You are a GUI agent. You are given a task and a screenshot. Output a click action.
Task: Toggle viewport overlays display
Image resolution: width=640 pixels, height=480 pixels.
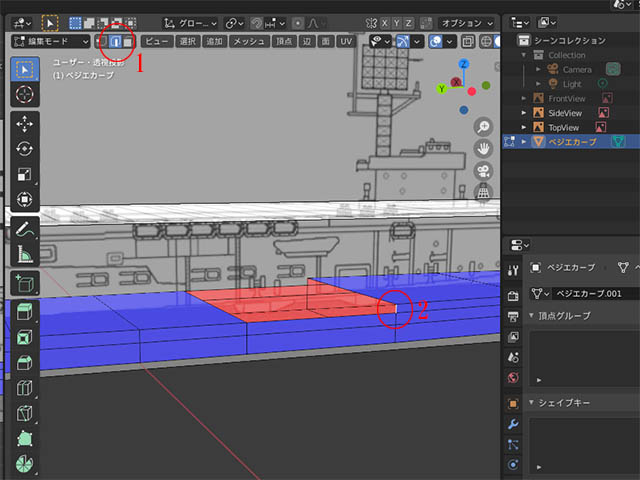tap(436, 42)
